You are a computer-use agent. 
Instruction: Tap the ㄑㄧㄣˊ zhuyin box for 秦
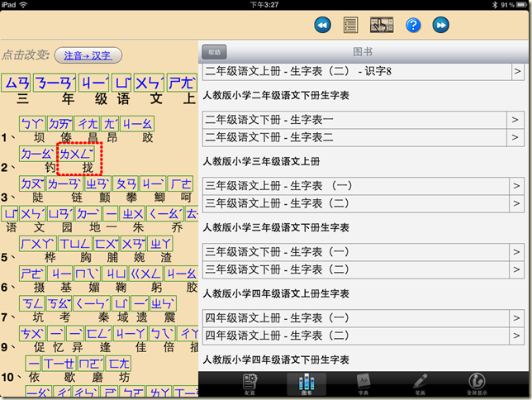click(x=92, y=303)
